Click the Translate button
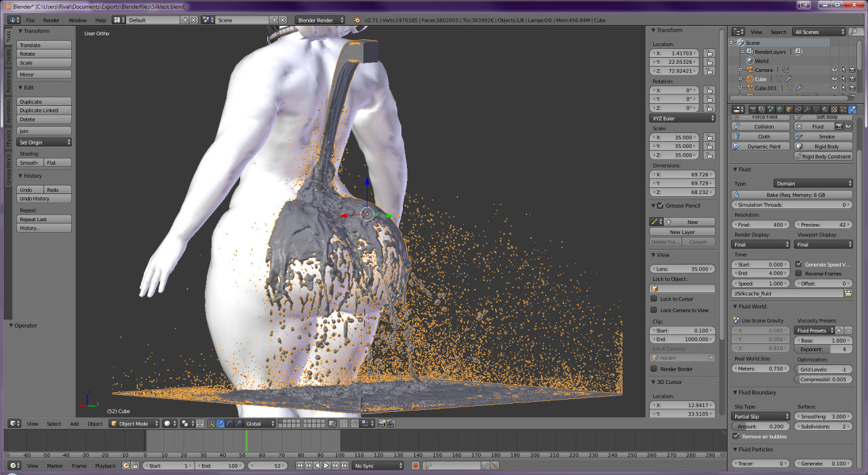Screen dimensions: 868x475 44,45
